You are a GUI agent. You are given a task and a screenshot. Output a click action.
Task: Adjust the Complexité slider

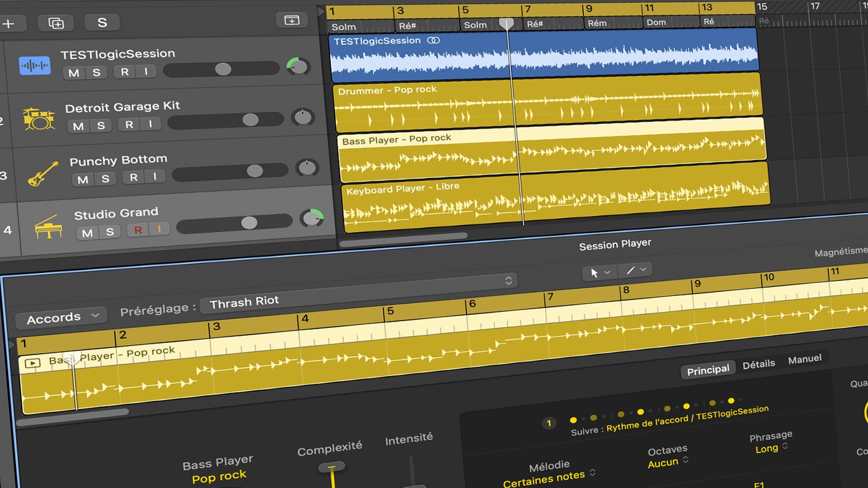(x=331, y=468)
